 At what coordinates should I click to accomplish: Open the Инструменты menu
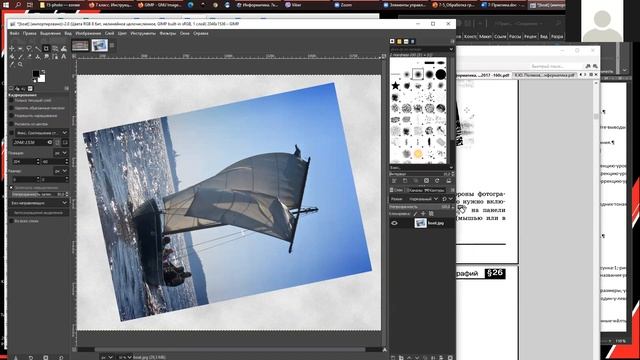[143, 33]
